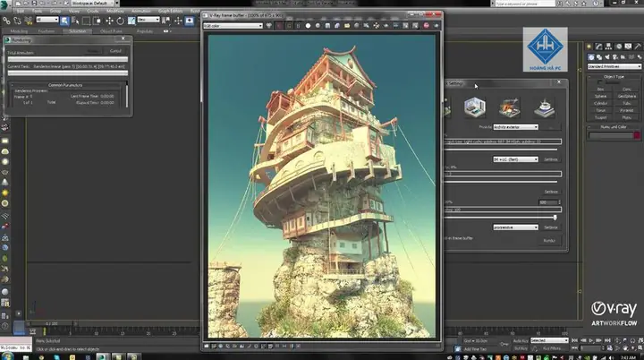644x360 pixels.
Task: Click the time slider in the timeline
Action: coord(51,324)
